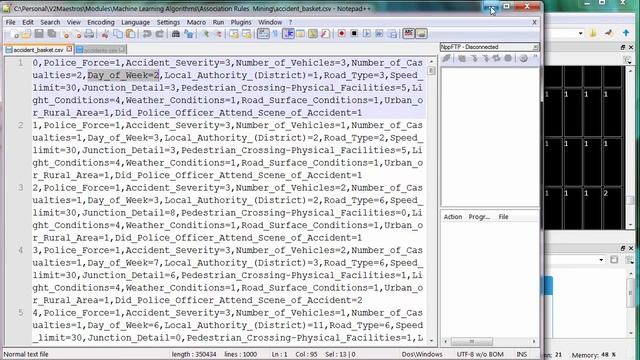This screenshot has height=360, width=640.
Task: Save the current file via Save icon
Action: pos(39,34)
